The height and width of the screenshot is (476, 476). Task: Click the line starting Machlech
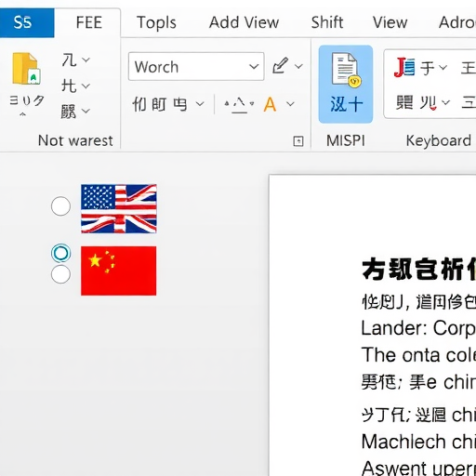point(418,442)
